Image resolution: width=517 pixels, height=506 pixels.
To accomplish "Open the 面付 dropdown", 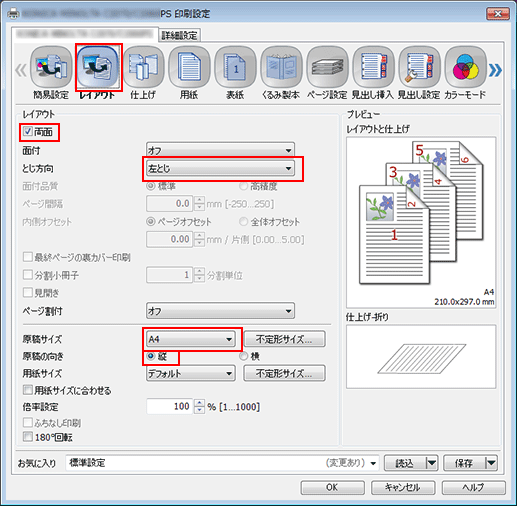I will click(x=220, y=150).
